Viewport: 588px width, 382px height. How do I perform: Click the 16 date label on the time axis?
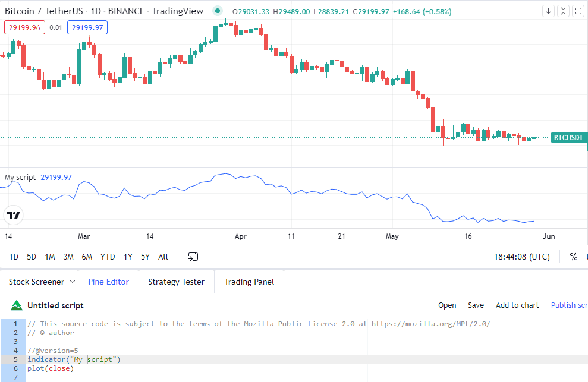[x=468, y=236]
